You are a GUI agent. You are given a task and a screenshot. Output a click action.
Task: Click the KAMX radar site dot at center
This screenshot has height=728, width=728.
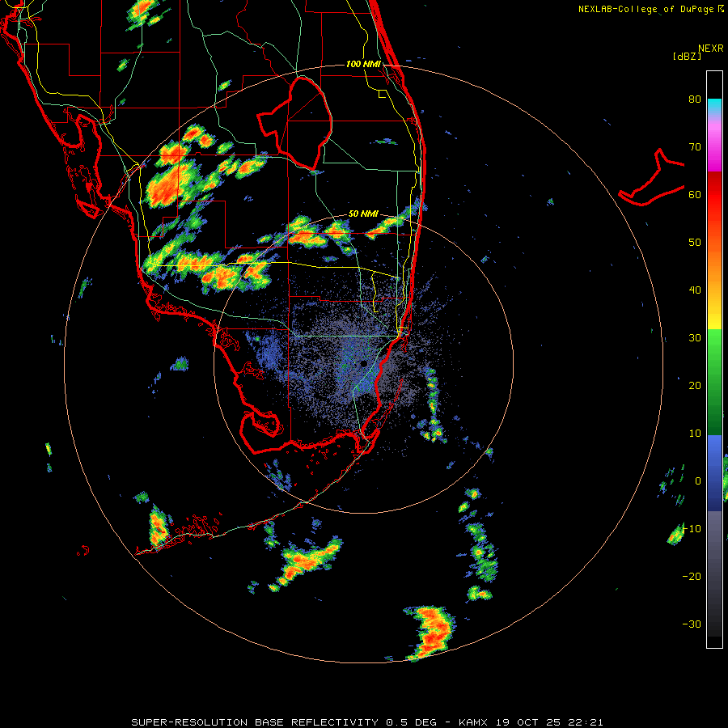pos(363,363)
